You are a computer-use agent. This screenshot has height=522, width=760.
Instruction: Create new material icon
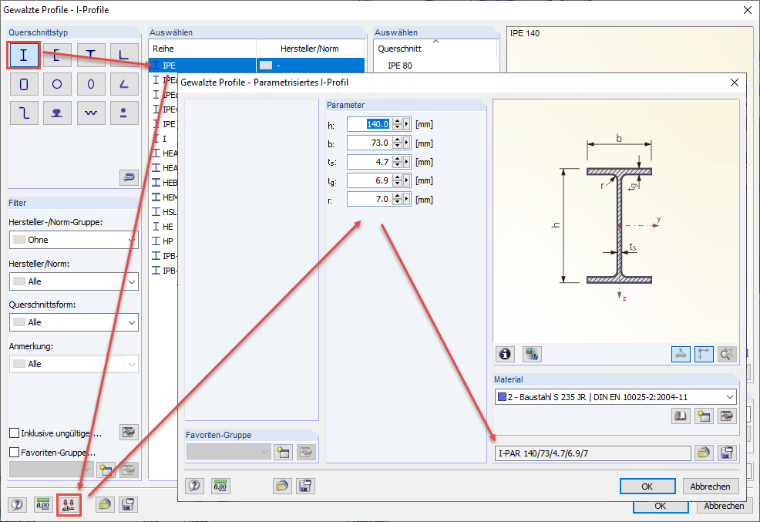click(x=704, y=416)
